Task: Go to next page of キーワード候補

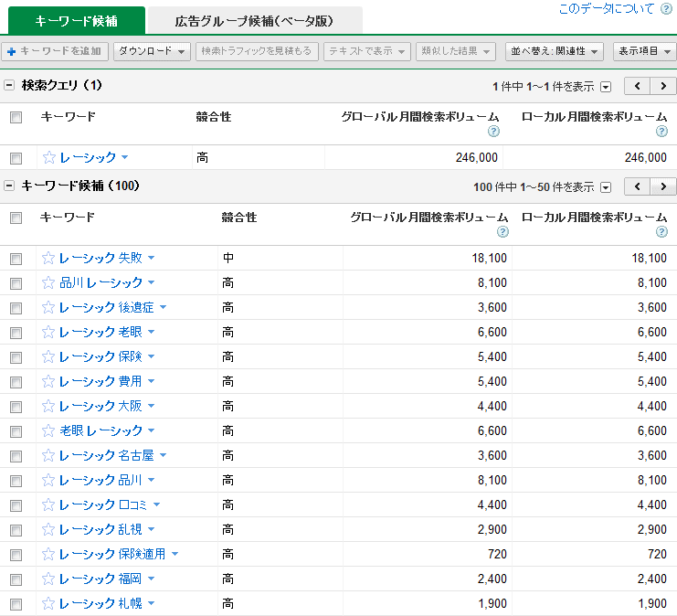Action: (x=663, y=186)
